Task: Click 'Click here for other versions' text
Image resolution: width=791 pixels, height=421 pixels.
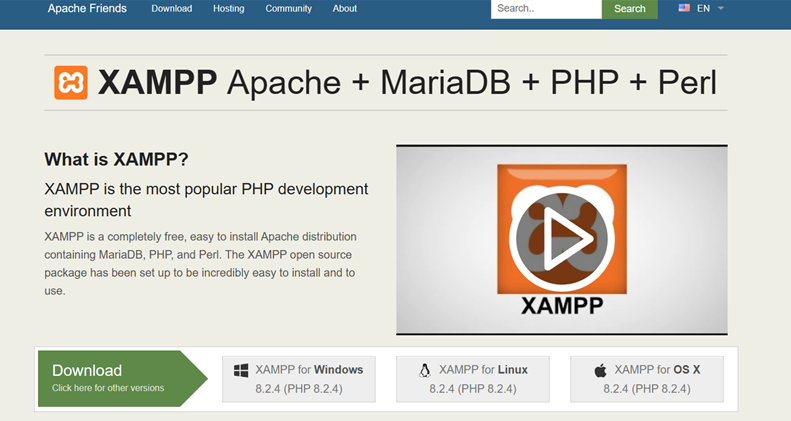Action: [108, 388]
